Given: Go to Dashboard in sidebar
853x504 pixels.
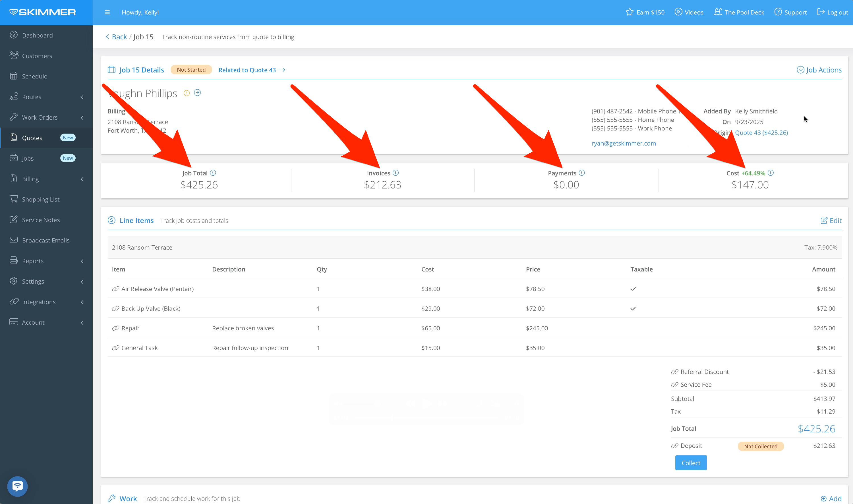Looking at the screenshot, I should [x=37, y=35].
